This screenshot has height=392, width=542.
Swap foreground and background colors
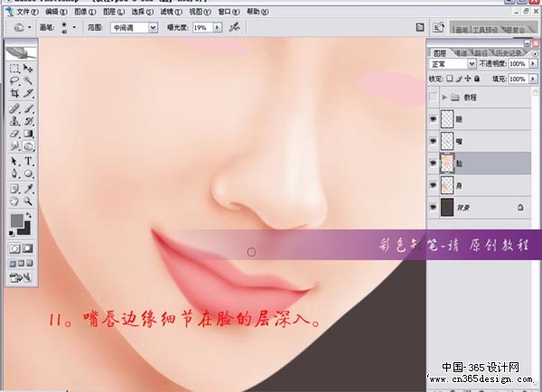[x=29, y=215]
